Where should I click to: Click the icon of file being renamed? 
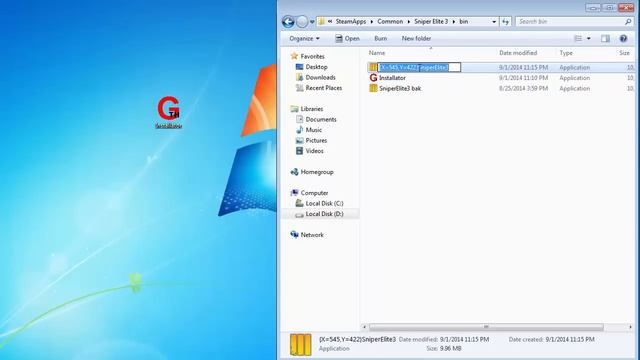coord(373,67)
